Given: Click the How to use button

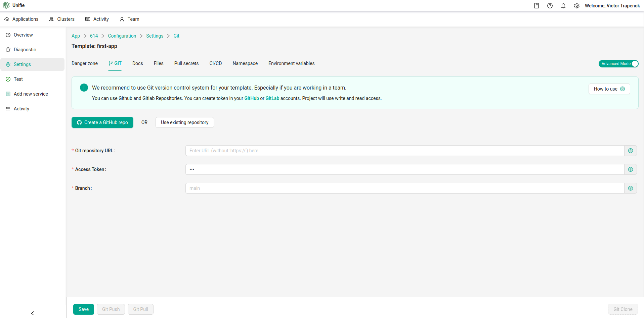Looking at the screenshot, I should coord(609,89).
